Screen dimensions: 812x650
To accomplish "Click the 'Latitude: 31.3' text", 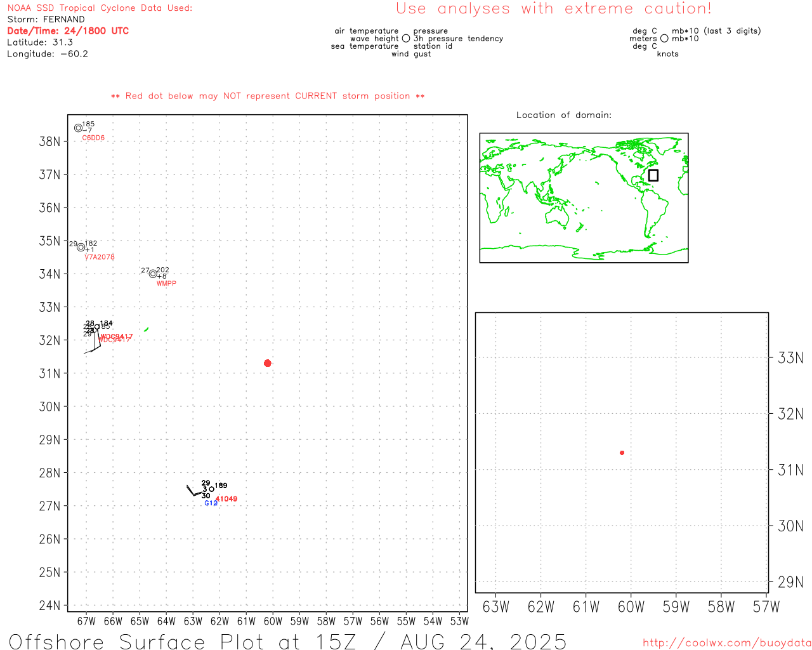I will click(40, 42).
